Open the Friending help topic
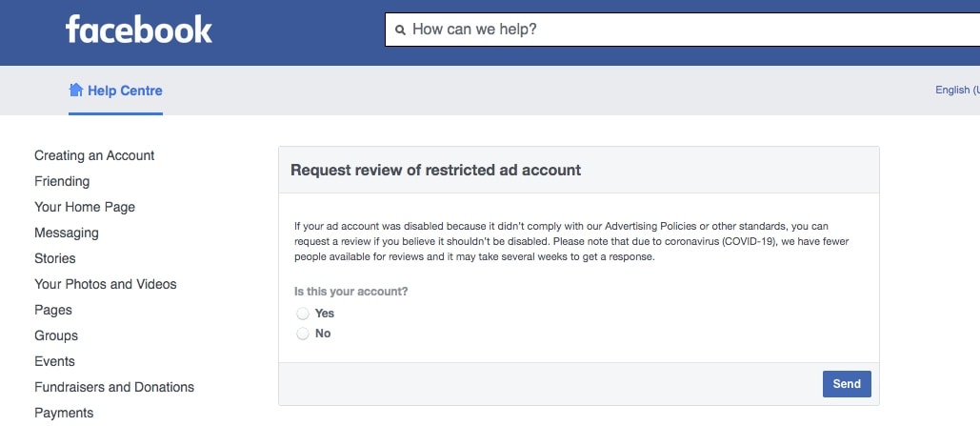 [x=62, y=181]
